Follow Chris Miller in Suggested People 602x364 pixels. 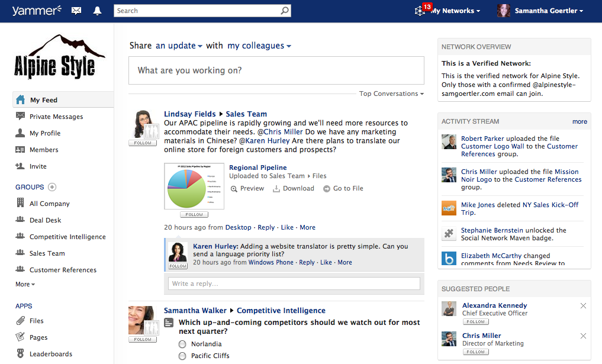[x=476, y=352]
